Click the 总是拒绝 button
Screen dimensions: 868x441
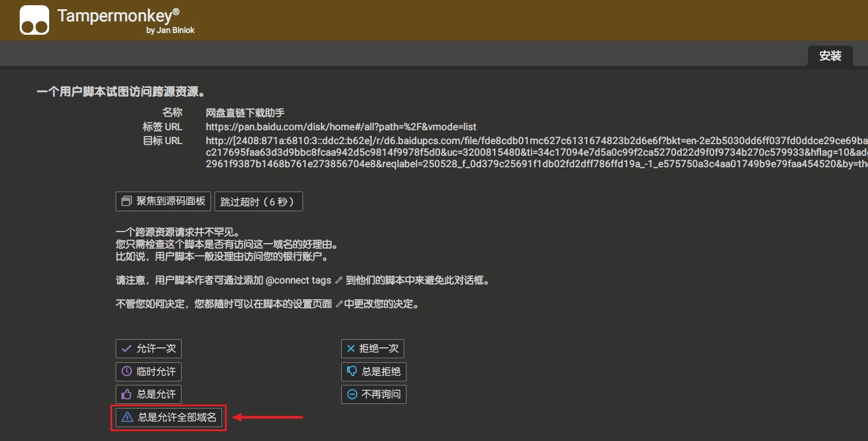[374, 372]
